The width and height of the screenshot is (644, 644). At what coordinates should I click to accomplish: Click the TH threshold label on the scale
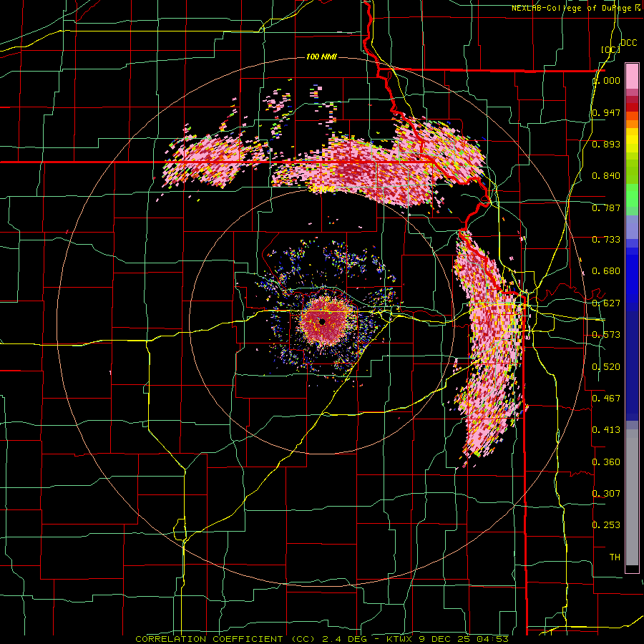(x=615, y=557)
